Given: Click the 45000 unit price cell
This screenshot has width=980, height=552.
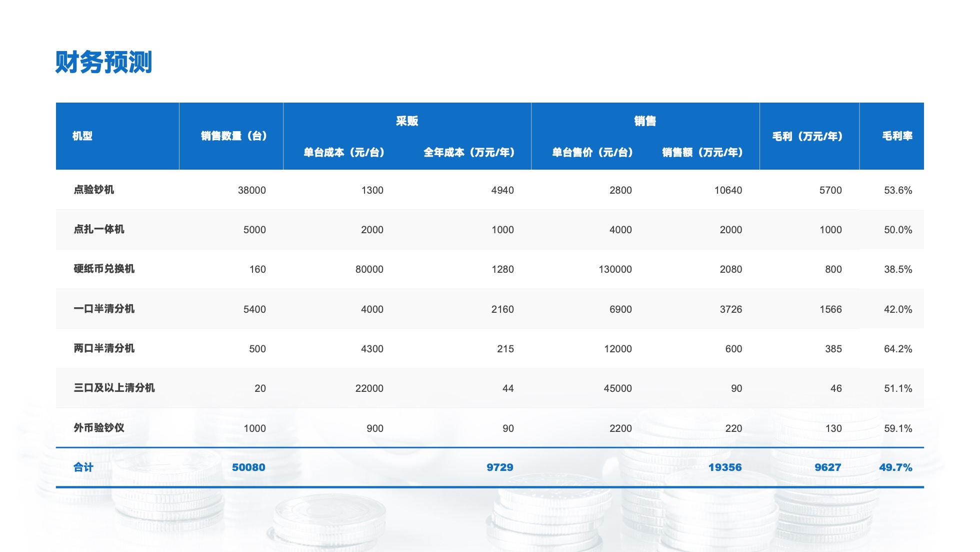Looking at the screenshot, I should [618, 388].
